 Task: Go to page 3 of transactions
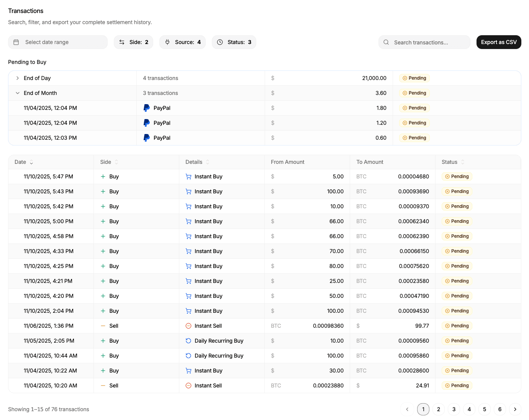pos(454,409)
